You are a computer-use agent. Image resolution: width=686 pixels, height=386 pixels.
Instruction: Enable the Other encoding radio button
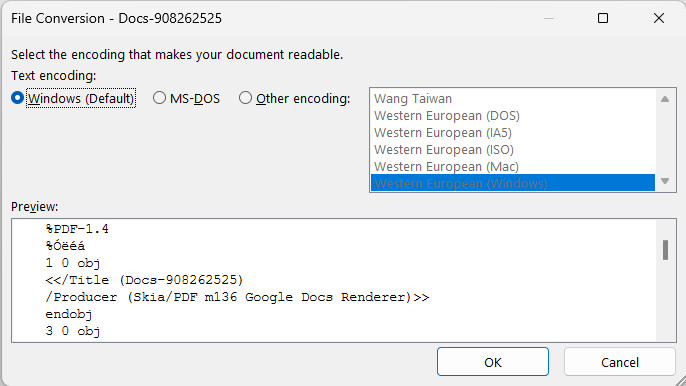[245, 98]
